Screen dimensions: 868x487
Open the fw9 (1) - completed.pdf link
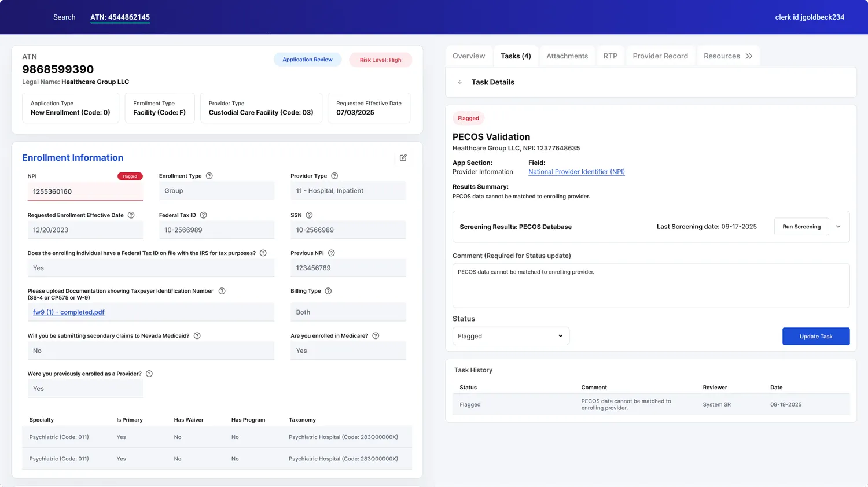click(69, 312)
